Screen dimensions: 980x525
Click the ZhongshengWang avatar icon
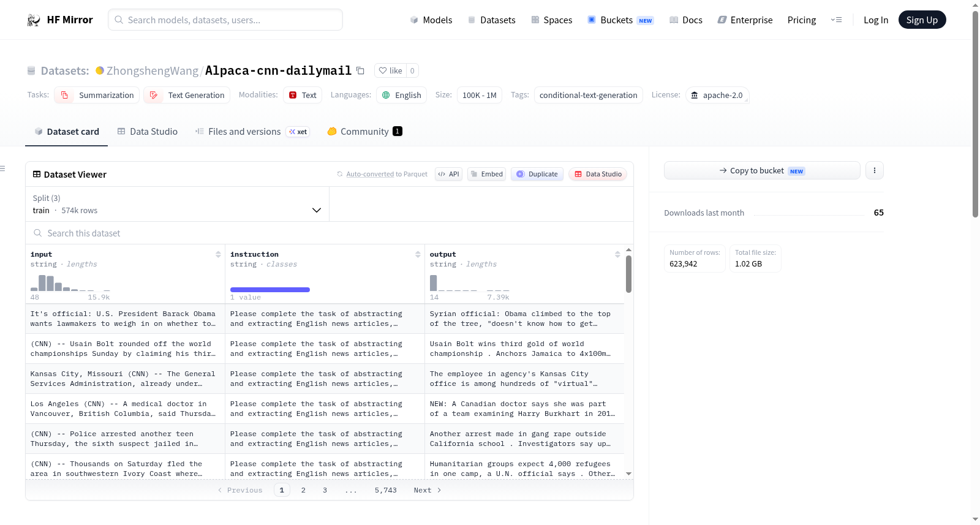(100, 70)
